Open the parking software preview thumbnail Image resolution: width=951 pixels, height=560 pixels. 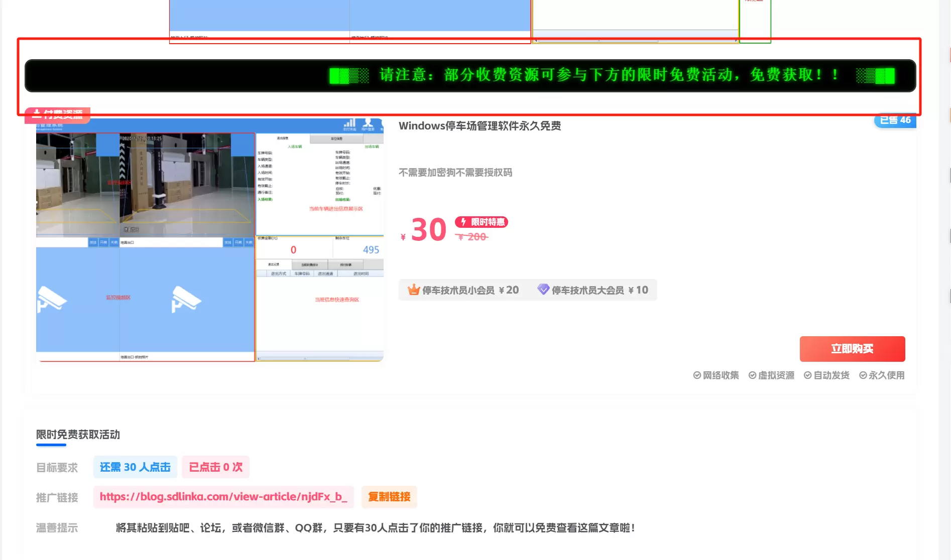(x=210, y=240)
